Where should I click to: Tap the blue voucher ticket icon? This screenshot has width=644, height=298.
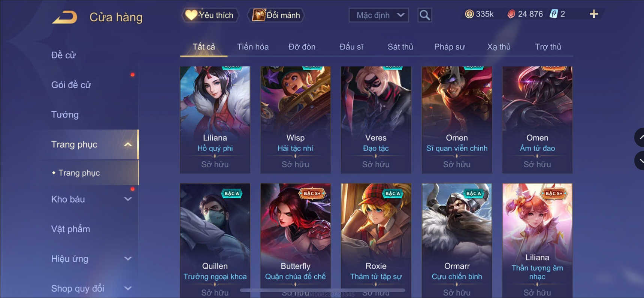553,14
